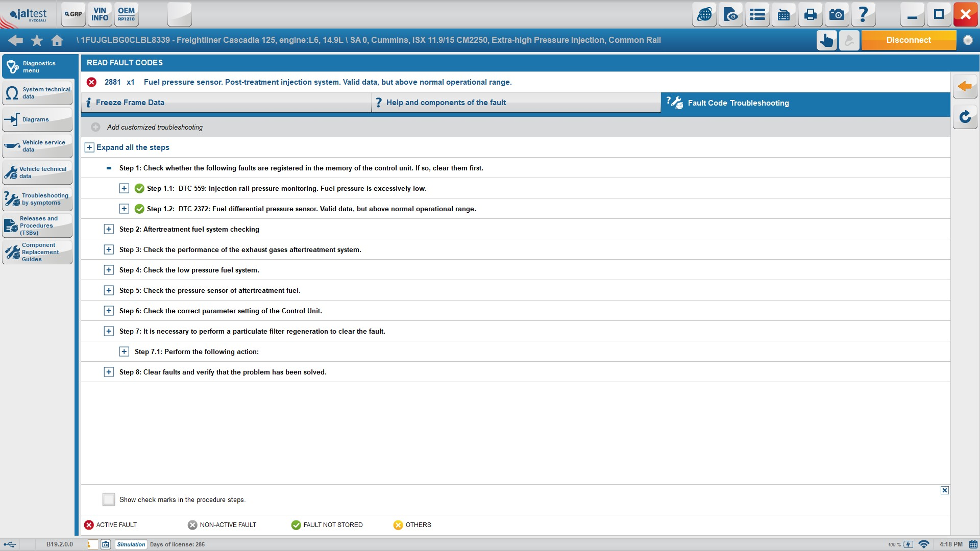Navigate home with the house icon
Image resolution: width=980 pixels, height=551 pixels.
pyautogui.click(x=57, y=40)
